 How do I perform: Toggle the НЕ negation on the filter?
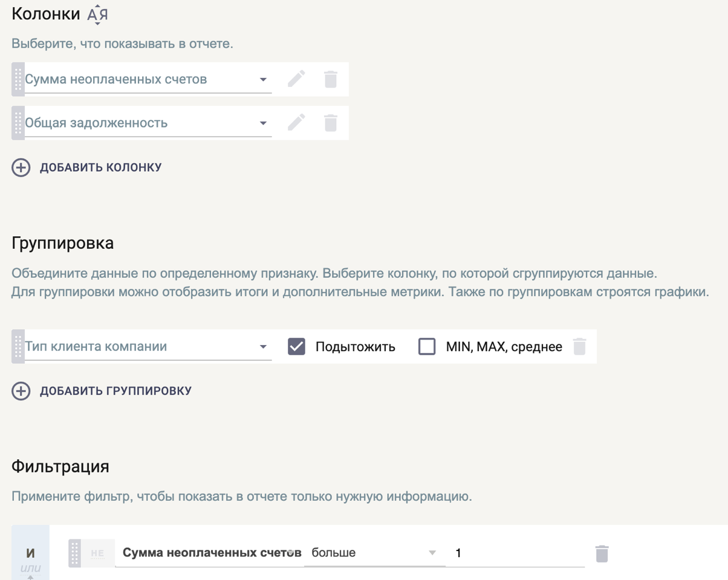[x=97, y=553]
